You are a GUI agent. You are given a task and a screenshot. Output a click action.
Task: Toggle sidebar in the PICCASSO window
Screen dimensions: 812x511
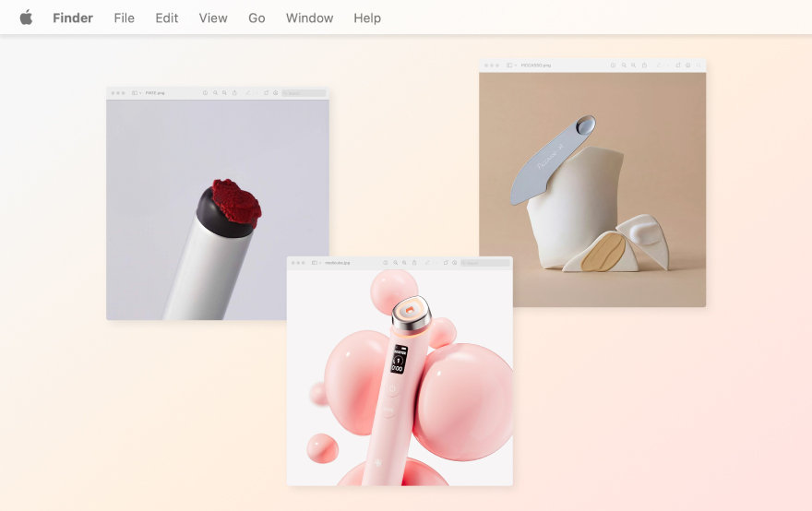click(x=509, y=65)
